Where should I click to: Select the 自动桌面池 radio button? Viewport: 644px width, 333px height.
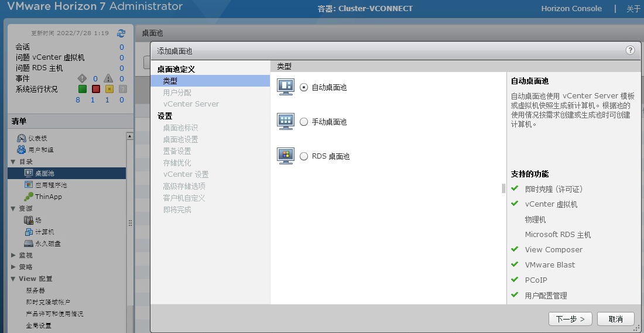[303, 87]
